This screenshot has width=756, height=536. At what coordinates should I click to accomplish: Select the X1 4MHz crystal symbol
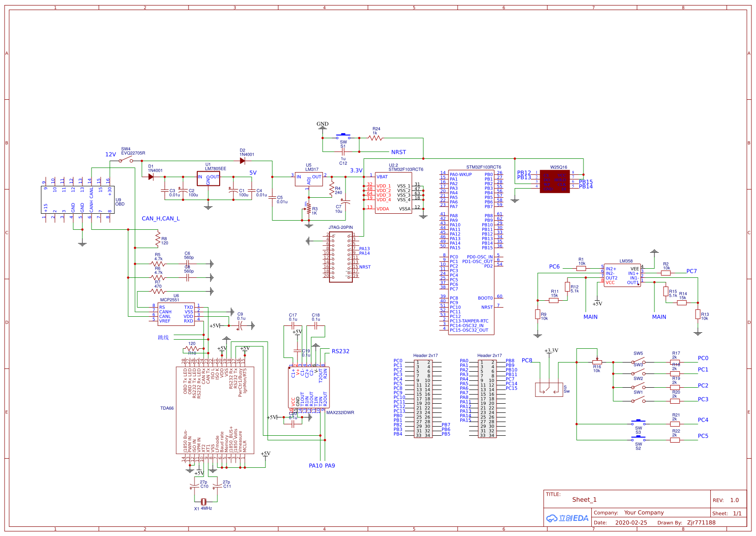204,502
